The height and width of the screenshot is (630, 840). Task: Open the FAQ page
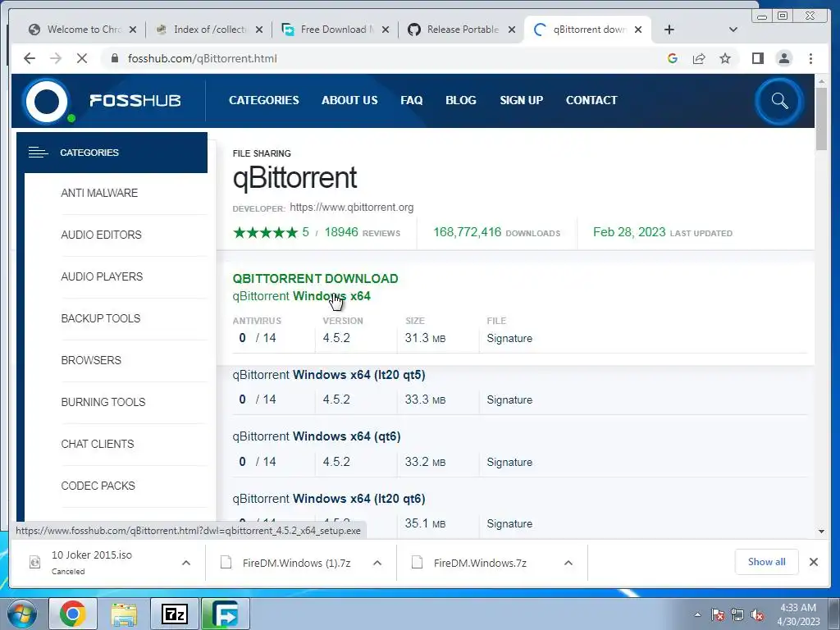click(x=412, y=100)
